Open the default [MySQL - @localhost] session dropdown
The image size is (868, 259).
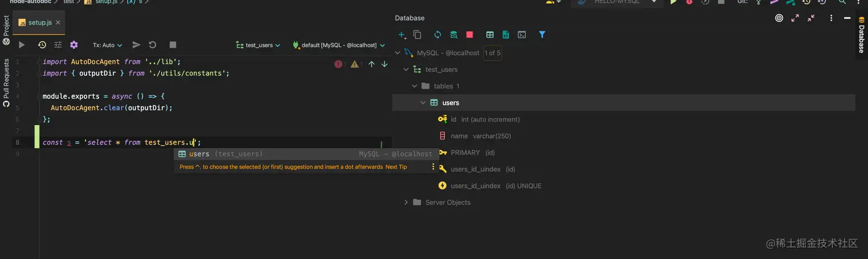point(339,45)
